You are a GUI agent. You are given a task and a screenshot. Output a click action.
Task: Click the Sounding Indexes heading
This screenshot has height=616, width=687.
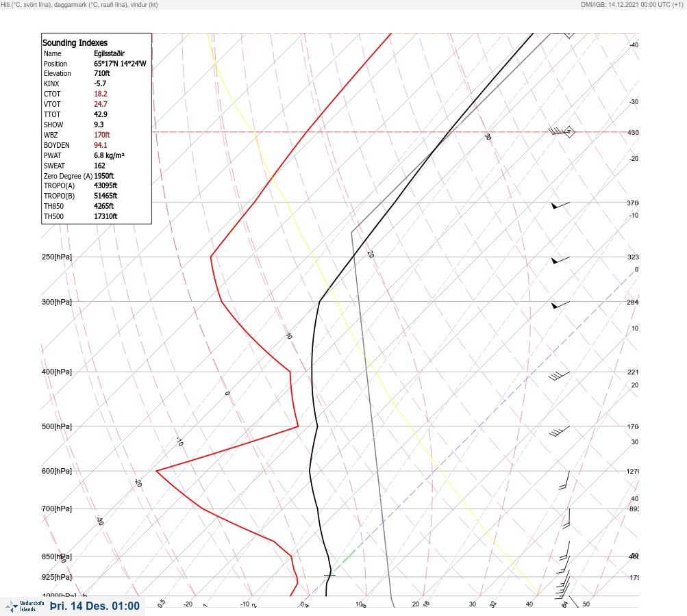[x=75, y=42]
